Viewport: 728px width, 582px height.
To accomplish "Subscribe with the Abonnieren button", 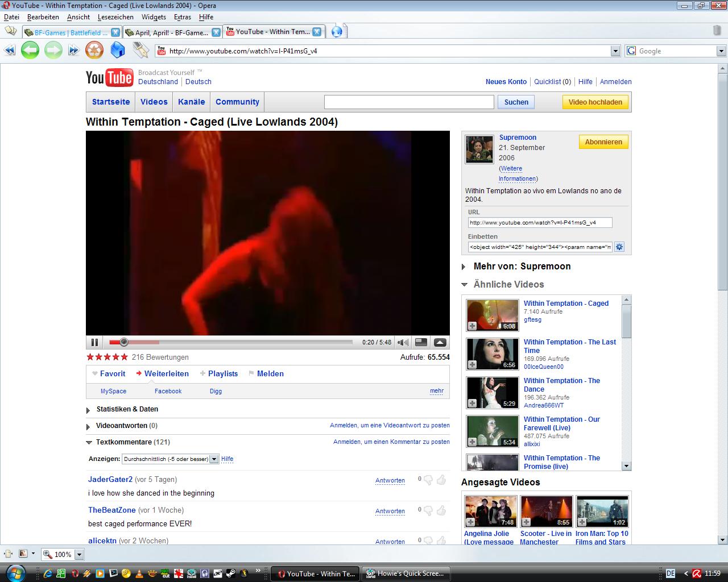I will 603,142.
